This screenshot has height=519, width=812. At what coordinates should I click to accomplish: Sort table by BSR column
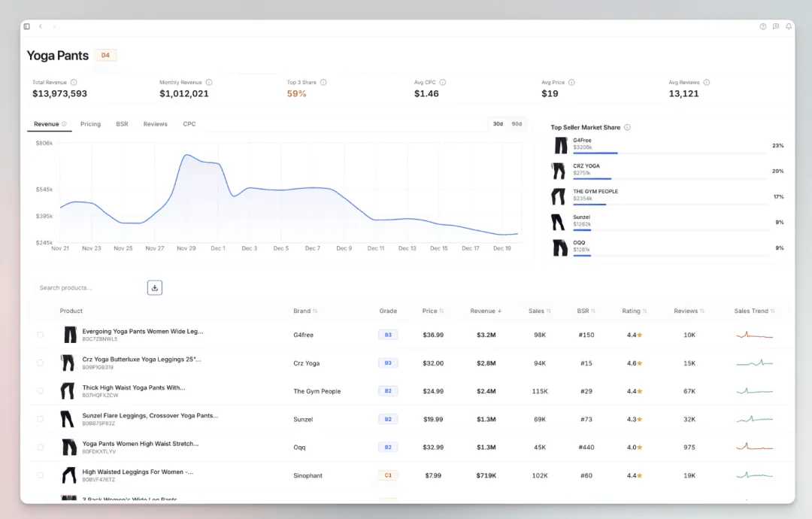click(586, 311)
